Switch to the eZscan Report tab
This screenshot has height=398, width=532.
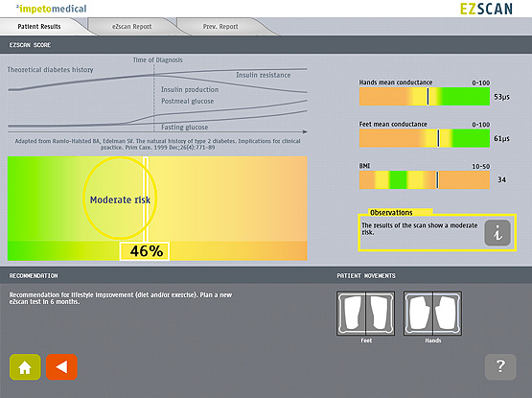coord(132,27)
